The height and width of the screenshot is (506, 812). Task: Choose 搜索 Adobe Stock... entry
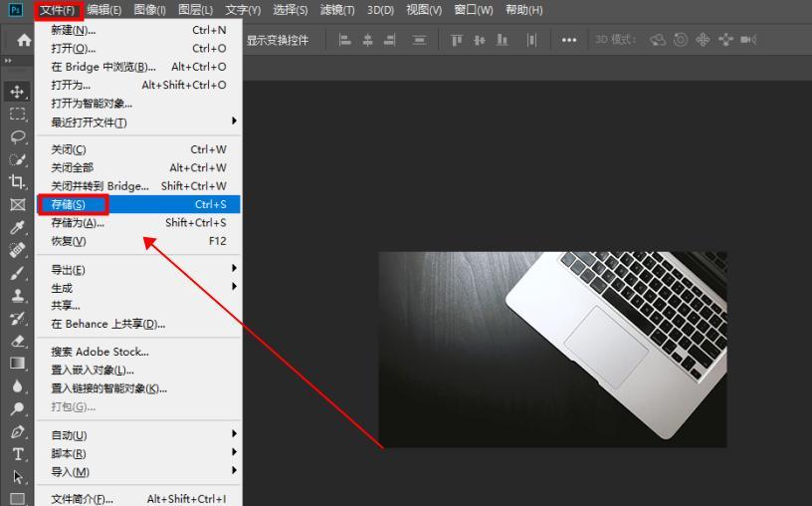(137, 352)
